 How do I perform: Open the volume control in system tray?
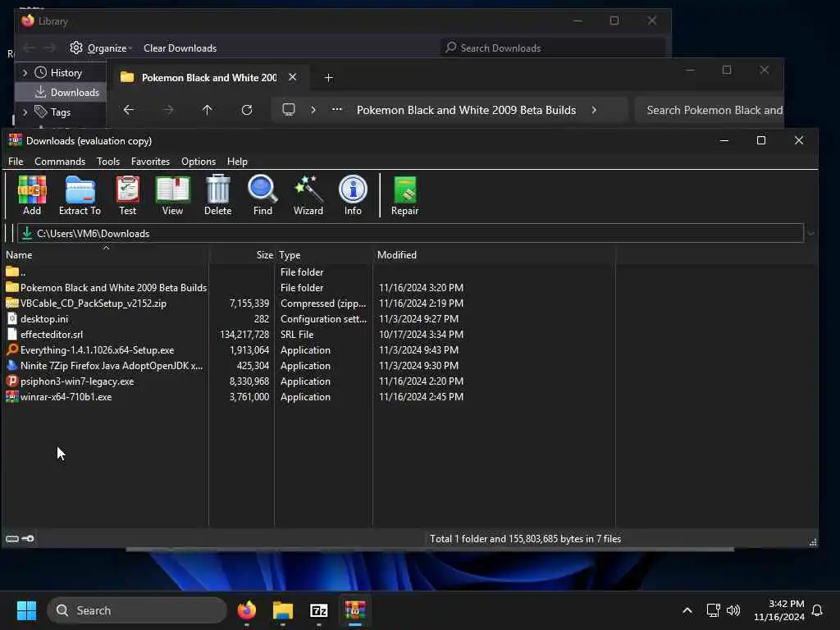[733, 610]
